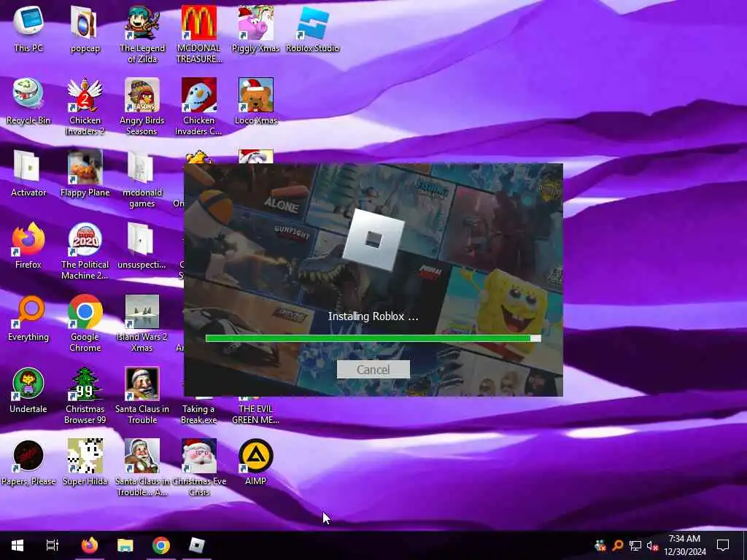
Task: Select the Chicken Invaders 2 shortcut
Action: [x=85, y=106]
